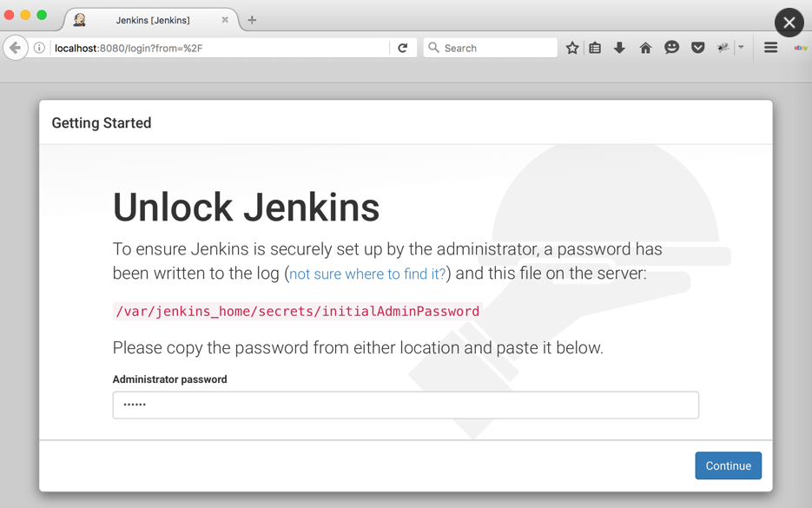Show the bookmarks list icon
Viewport: 812px width, 508px height.
[595, 48]
